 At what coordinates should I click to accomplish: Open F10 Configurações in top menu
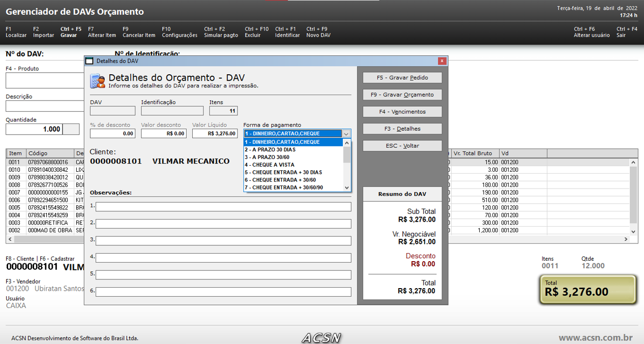point(179,33)
